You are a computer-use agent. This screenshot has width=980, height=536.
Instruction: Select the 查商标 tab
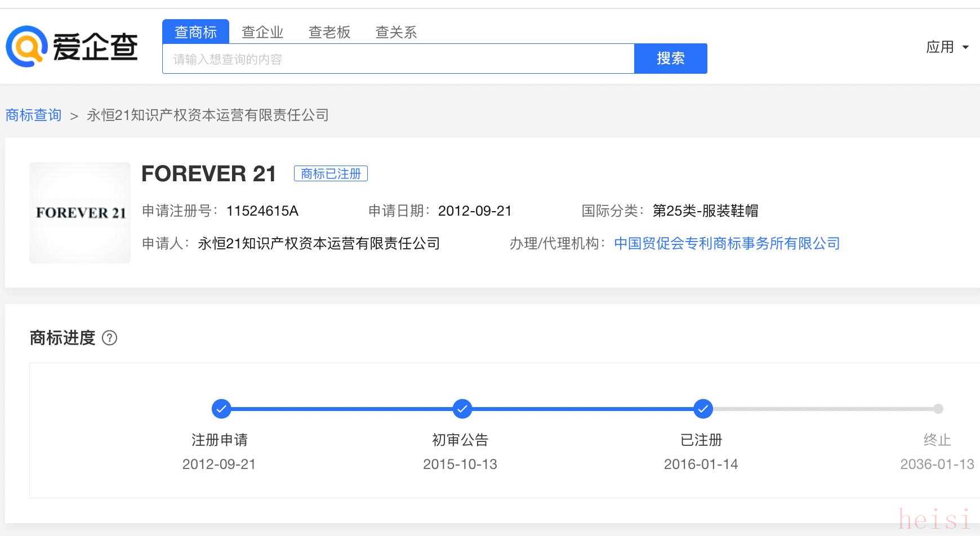point(195,32)
